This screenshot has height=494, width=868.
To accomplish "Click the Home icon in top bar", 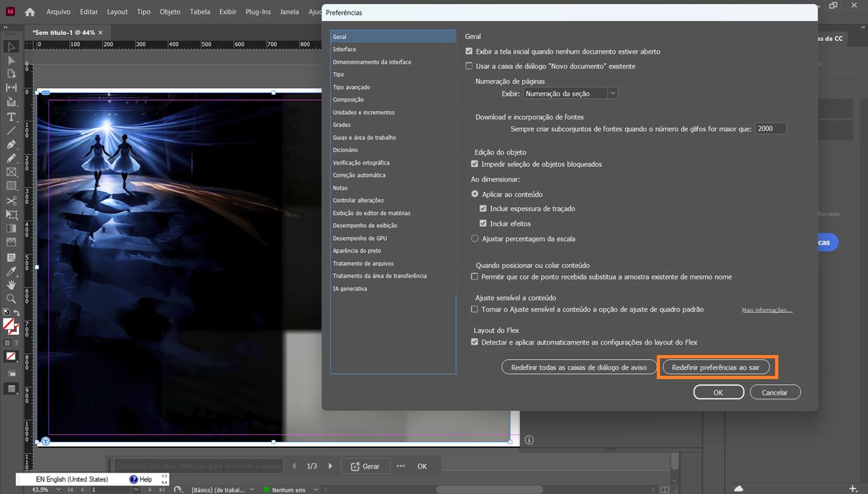I will coord(30,12).
